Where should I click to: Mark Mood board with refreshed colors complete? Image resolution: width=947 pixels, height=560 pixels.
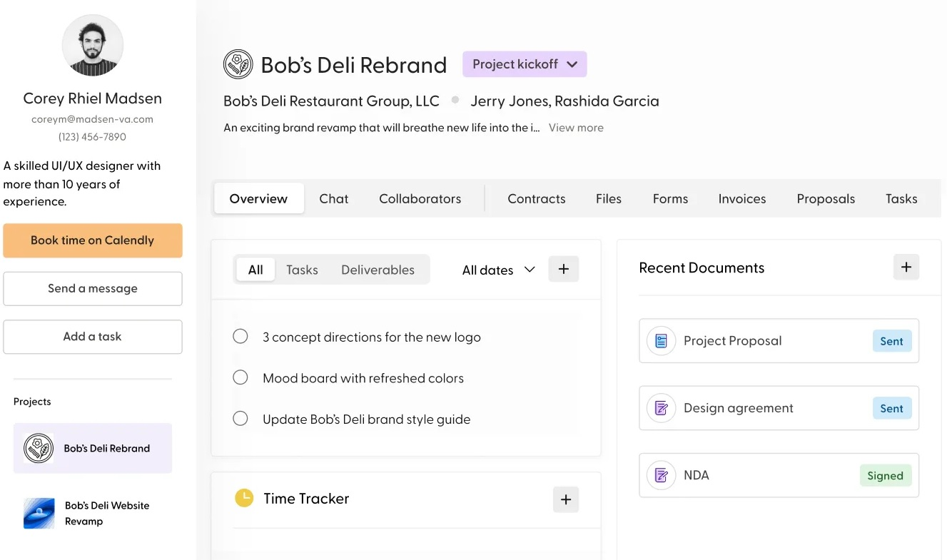[240, 377]
